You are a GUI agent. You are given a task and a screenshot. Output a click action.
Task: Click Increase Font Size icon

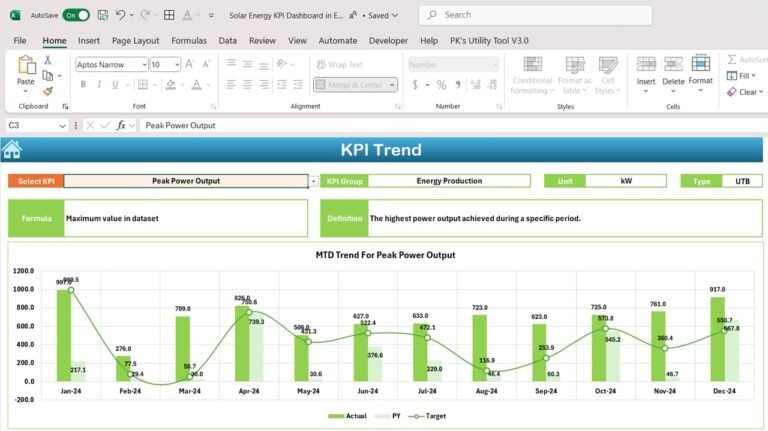click(x=190, y=64)
